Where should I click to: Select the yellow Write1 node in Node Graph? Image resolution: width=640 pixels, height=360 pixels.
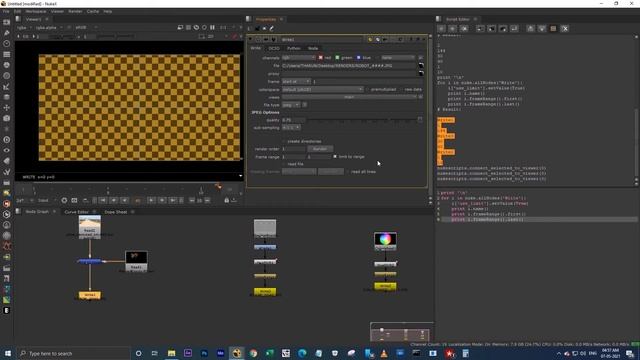point(90,295)
